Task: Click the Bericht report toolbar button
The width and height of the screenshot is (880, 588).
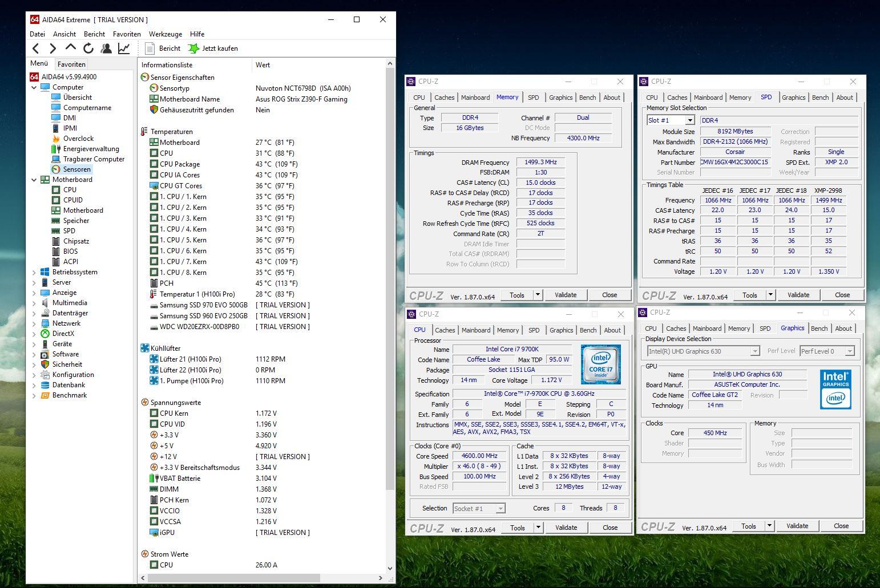Action: click(x=163, y=48)
